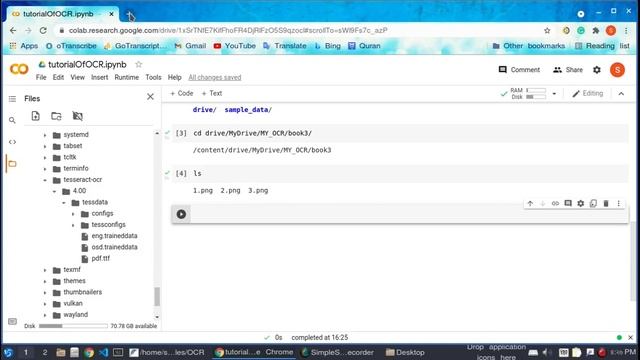640x360 pixels.
Task: Expand the tessconfigs folder
Action: (x=73, y=225)
